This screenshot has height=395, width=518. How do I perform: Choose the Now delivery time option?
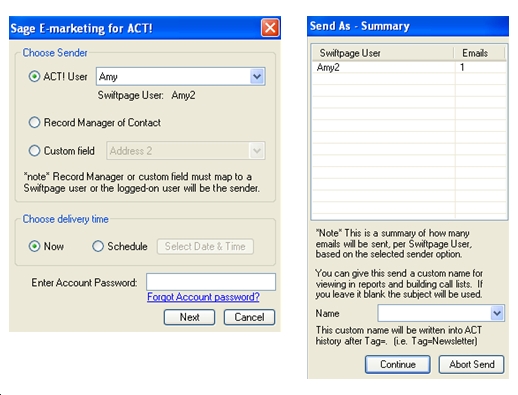point(34,246)
